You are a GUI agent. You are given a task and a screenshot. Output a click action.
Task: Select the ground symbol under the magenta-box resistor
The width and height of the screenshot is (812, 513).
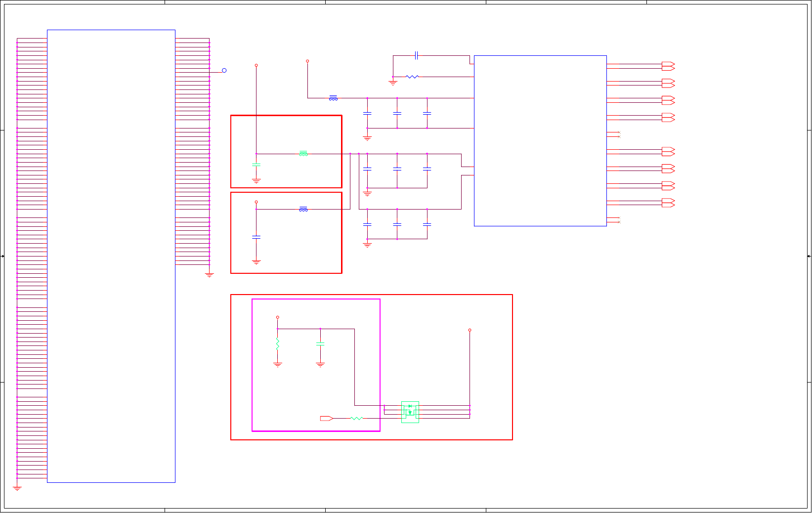(278, 365)
